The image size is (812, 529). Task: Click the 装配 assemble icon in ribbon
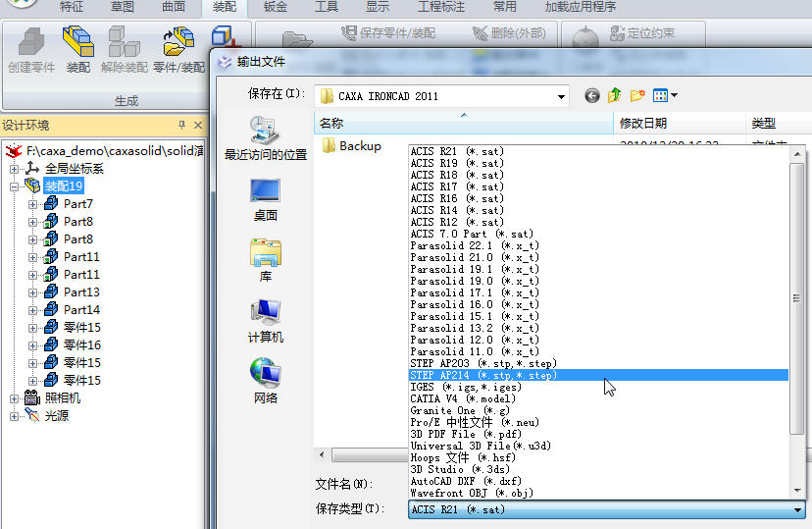(78, 50)
